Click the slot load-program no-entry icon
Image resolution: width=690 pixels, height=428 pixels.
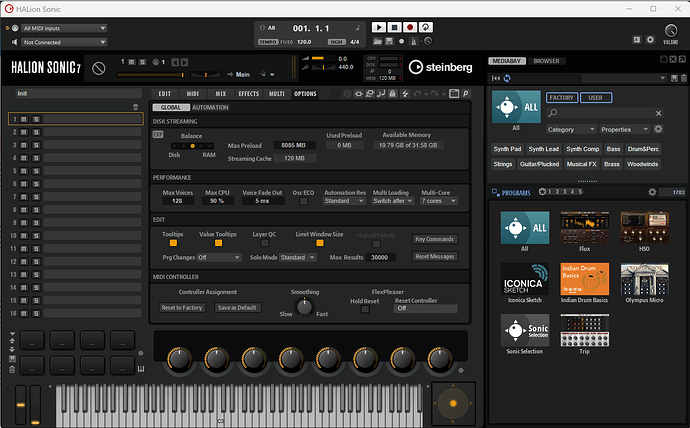(99, 68)
